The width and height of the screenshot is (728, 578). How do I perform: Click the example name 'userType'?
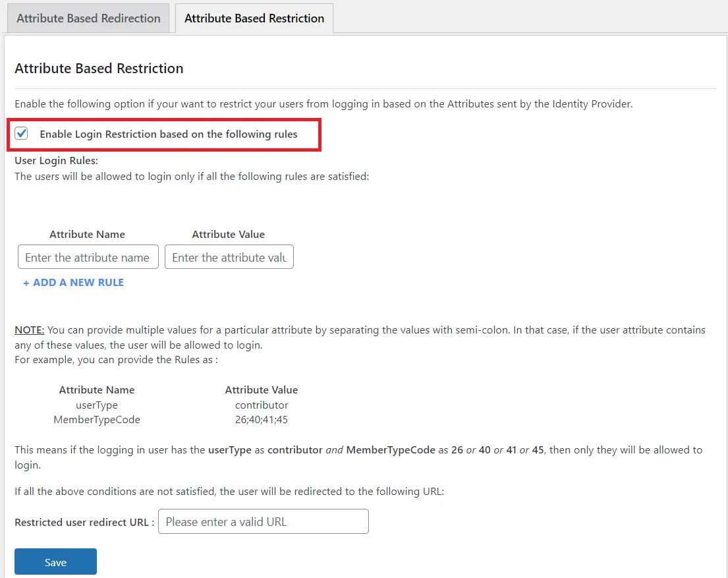click(x=97, y=405)
